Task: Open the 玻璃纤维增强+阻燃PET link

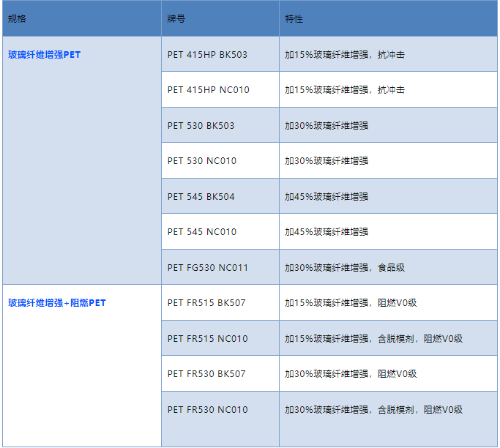Action: click(57, 303)
